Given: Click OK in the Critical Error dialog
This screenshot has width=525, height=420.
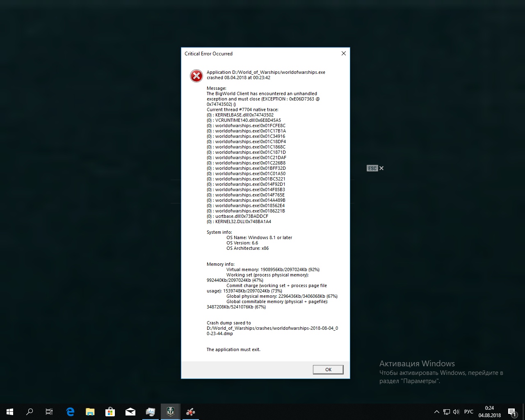Looking at the screenshot, I should pos(328,370).
